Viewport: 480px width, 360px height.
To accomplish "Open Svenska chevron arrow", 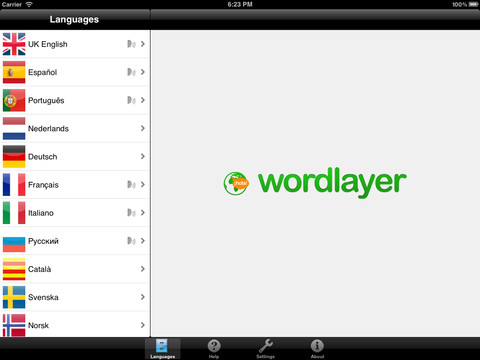I will tap(143, 297).
